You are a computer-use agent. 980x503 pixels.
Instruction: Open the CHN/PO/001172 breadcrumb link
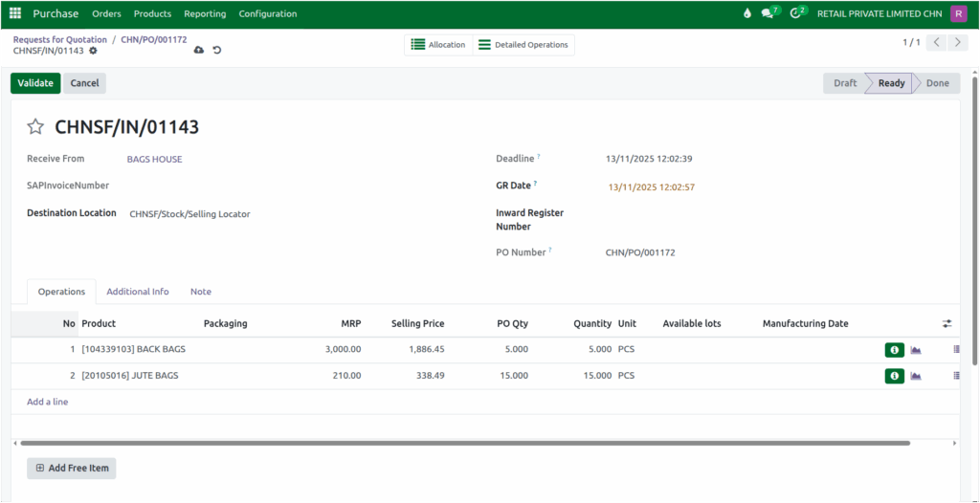(x=154, y=39)
